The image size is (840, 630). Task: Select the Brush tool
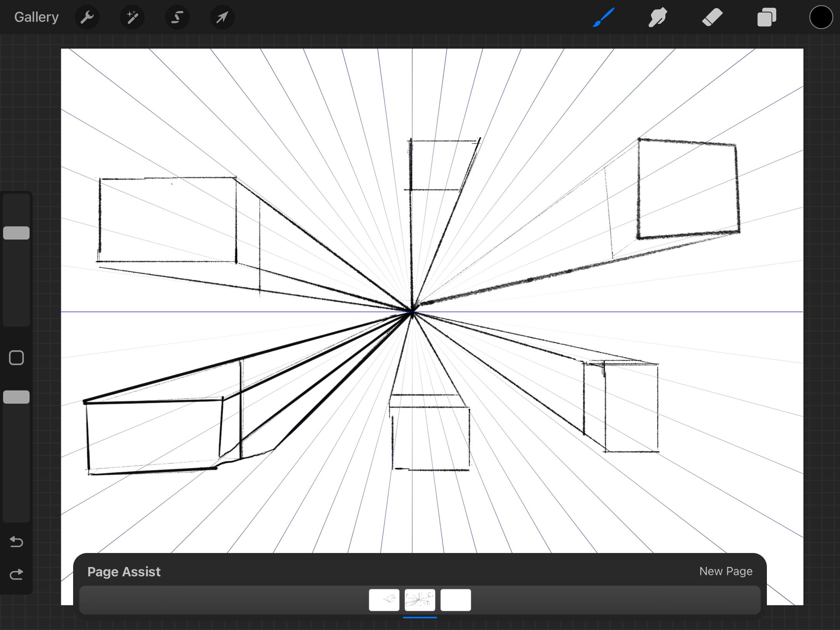click(x=604, y=17)
